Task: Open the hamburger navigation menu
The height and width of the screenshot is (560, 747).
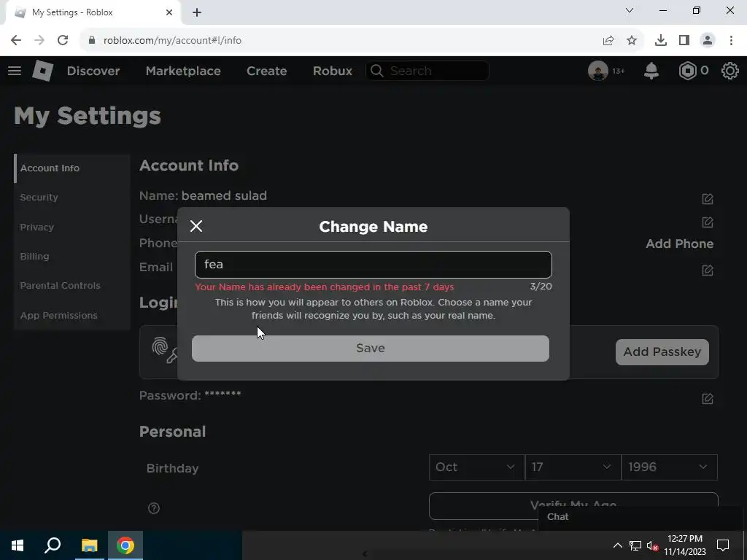Action: click(15, 71)
